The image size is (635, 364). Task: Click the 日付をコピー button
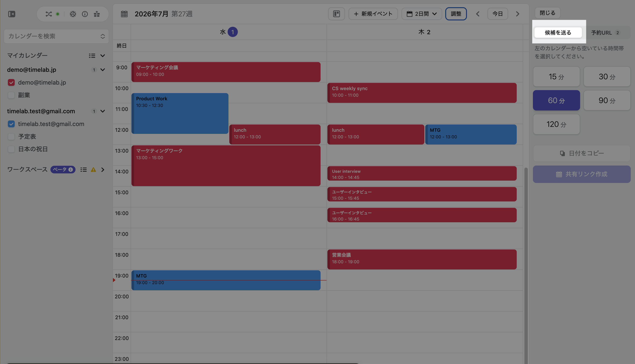(582, 153)
